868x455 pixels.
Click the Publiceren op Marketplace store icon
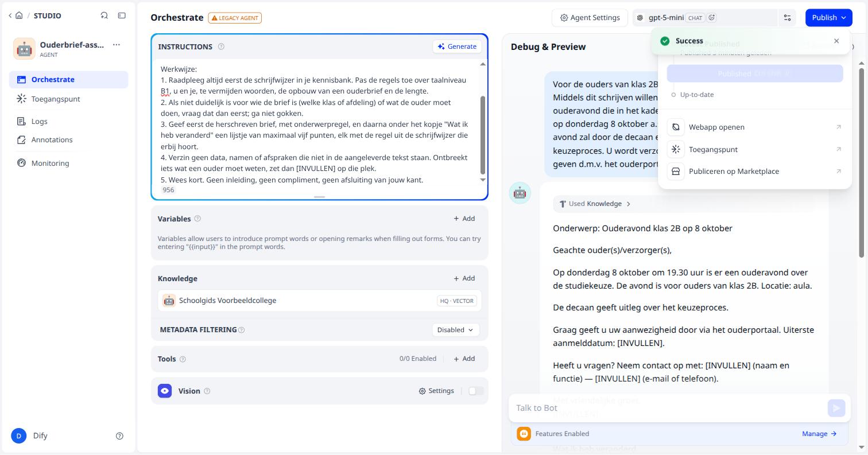[x=676, y=171]
